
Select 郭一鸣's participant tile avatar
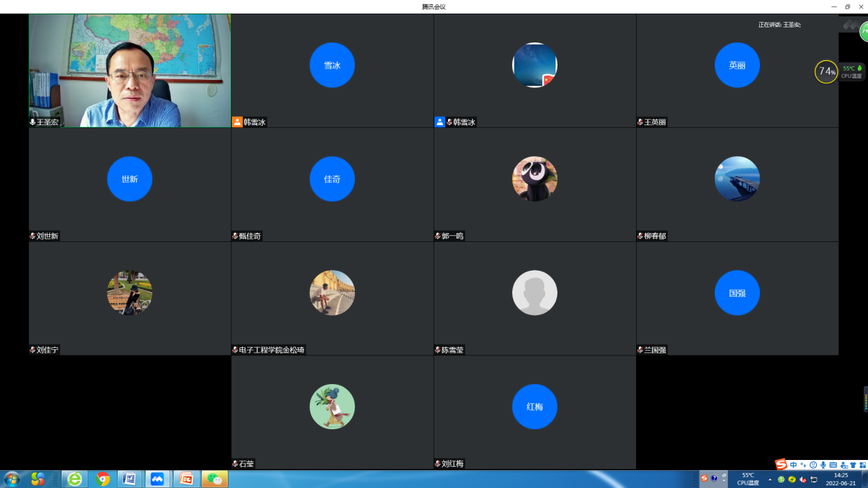click(534, 179)
